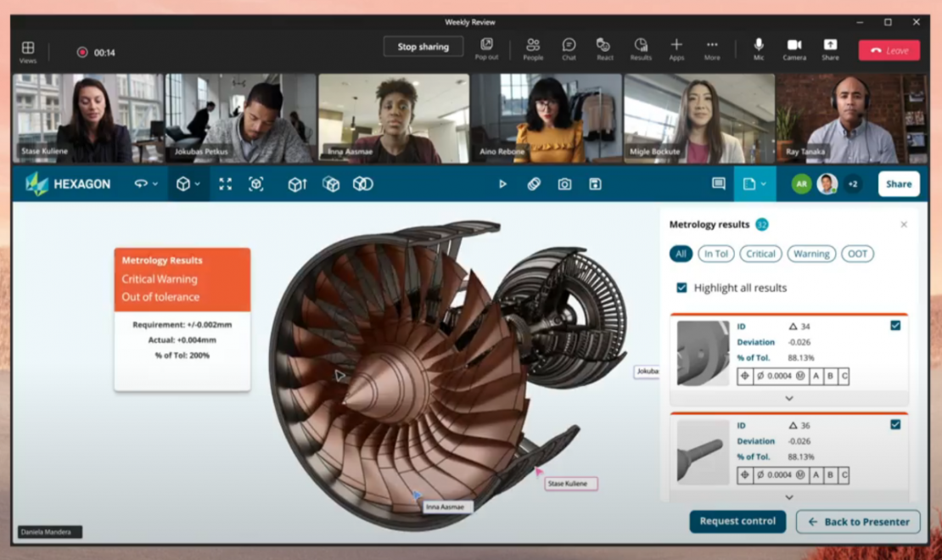Open the view mode cube dropdown
Viewport: 942px width, 560px height.
[188, 184]
